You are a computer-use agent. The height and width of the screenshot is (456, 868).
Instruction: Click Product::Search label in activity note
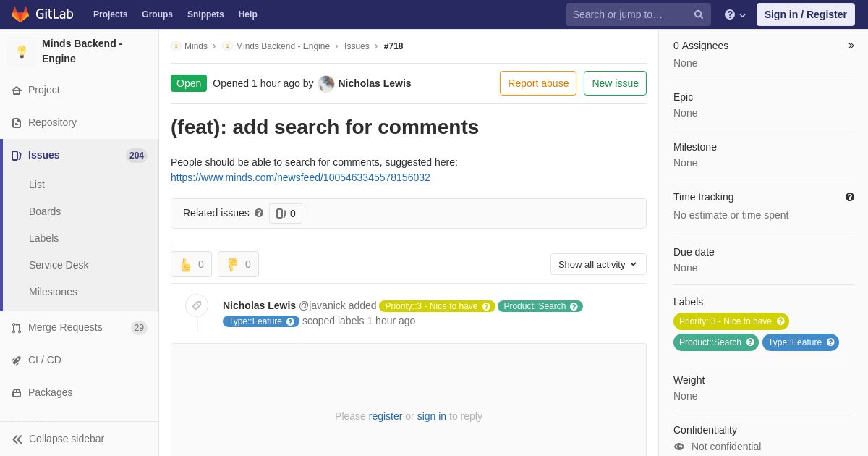click(x=540, y=306)
